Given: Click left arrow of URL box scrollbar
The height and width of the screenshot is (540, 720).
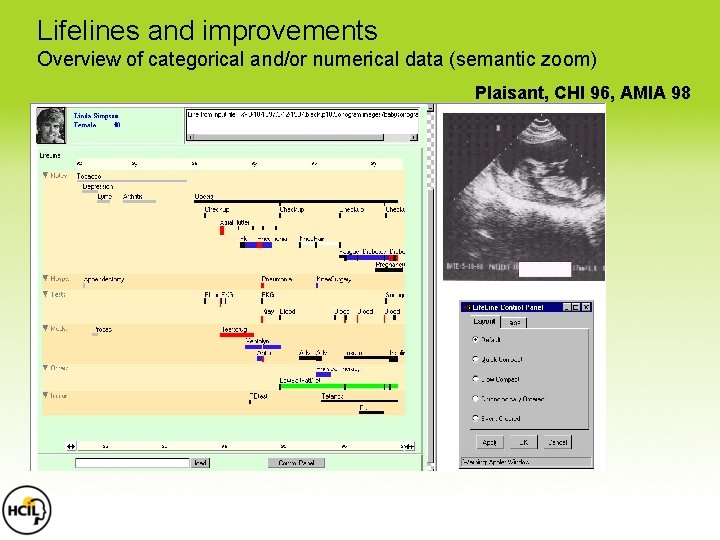Looking at the screenshot, I should 191,137.
